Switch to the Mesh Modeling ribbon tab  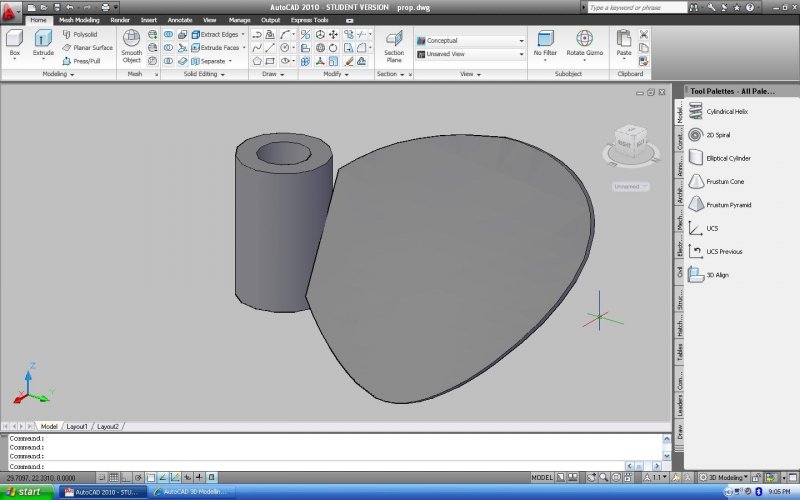click(x=79, y=19)
